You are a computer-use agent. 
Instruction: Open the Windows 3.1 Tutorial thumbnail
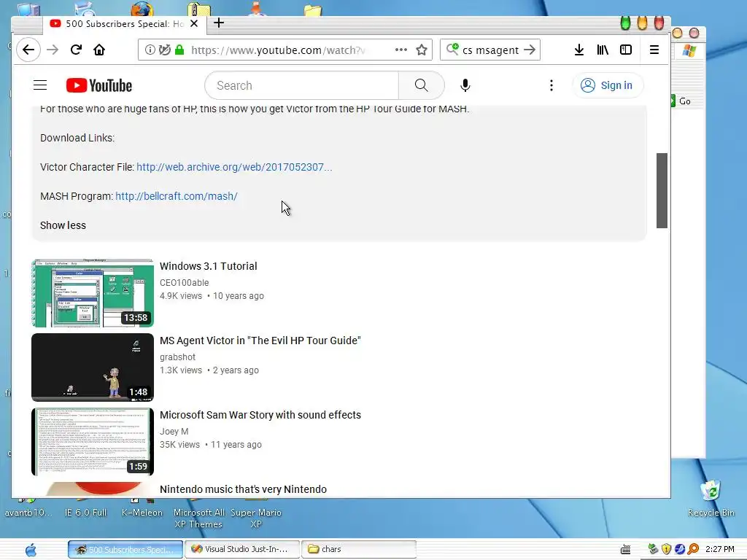click(x=93, y=293)
